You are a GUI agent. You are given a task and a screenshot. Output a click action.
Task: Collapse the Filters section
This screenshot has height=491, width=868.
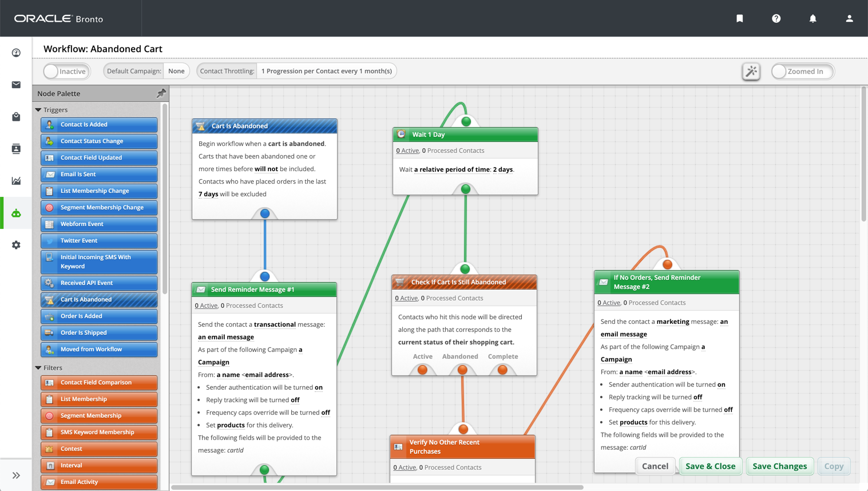pos(38,368)
